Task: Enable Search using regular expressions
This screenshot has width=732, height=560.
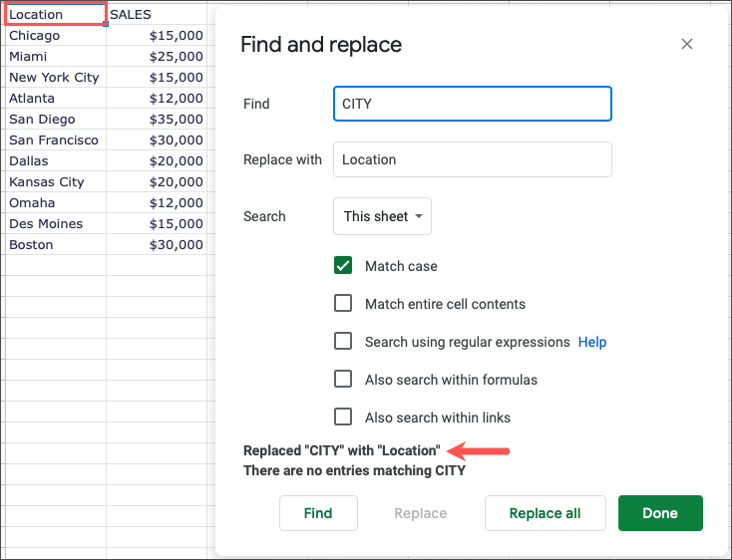Action: pyautogui.click(x=343, y=342)
